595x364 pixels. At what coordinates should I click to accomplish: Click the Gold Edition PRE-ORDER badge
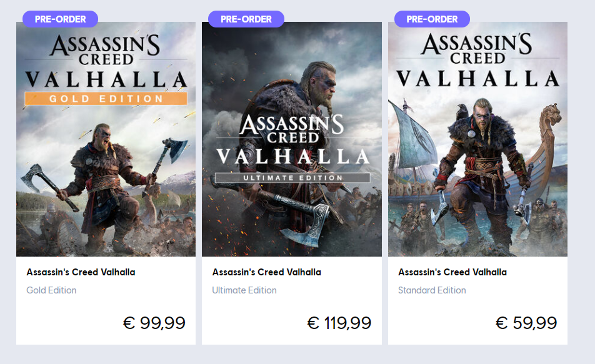coord(60,19)
